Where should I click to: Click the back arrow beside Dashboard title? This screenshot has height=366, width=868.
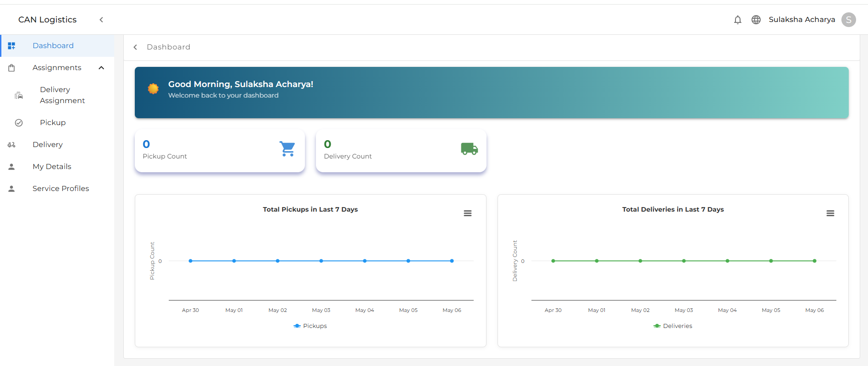[x=135, y=47]
